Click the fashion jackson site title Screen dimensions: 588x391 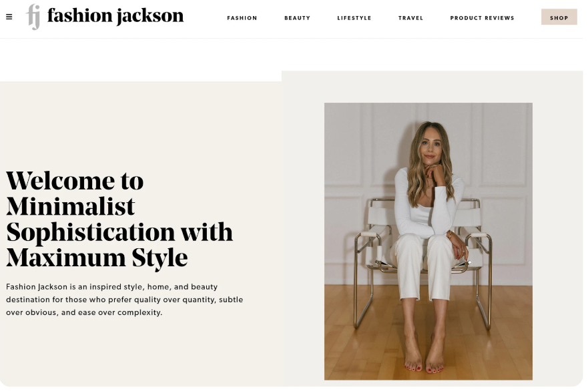click(x=115, y=16)
